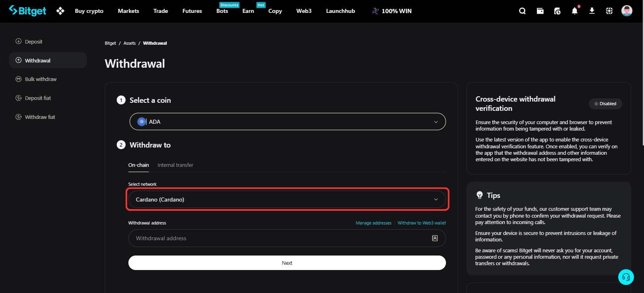Toggle Cross-device withdrawal verification Disabled badge

click(605, 104)
